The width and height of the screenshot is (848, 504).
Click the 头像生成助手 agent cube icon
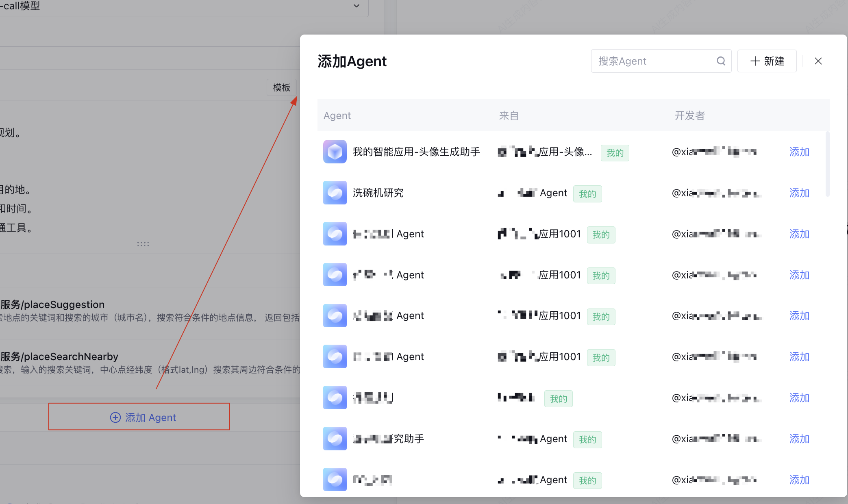(x=335, y=152)
